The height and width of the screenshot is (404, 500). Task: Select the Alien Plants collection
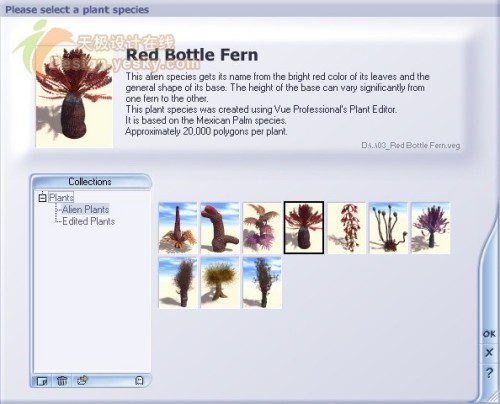coord(86,209)
